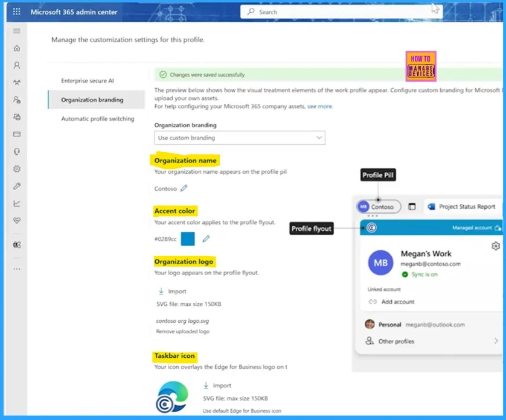Click the profile flyout settings gear
Image resolution: width=506 pixels, height=420 pixels.
tap(496, 246)
